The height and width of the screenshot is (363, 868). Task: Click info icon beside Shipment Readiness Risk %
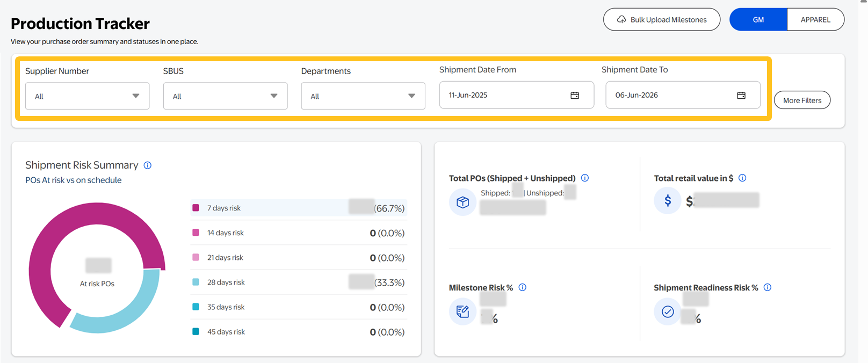(768, 287)
